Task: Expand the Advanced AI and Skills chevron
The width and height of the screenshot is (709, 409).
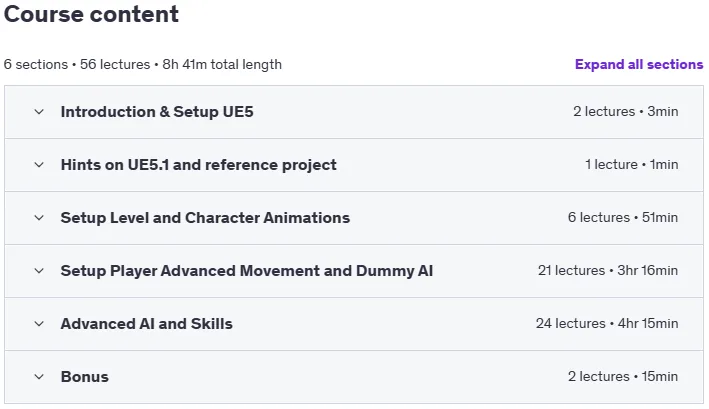Action: coord(39,324)
